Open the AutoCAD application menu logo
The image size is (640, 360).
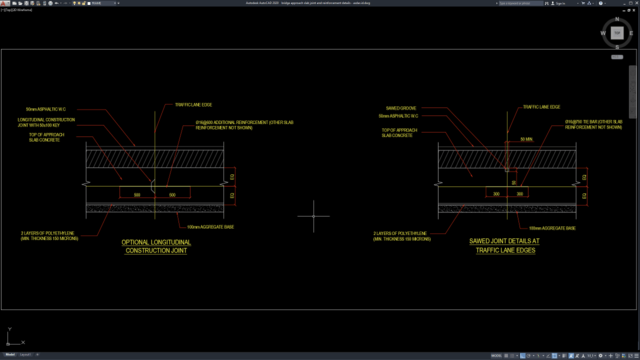click(5, 3)
